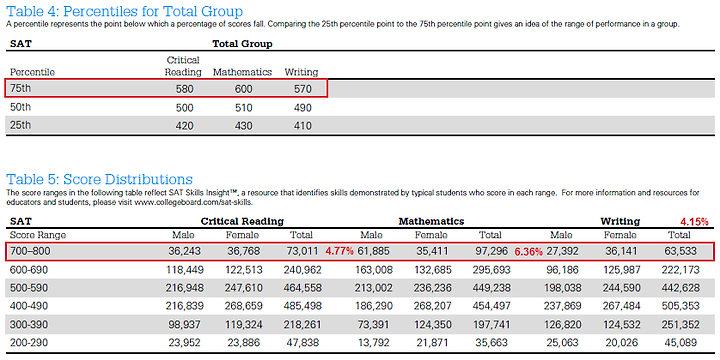The height and width of the screenshot is (360, 720).
Task: Click the cell showing 47,838
Action: (x=303, y=343)
